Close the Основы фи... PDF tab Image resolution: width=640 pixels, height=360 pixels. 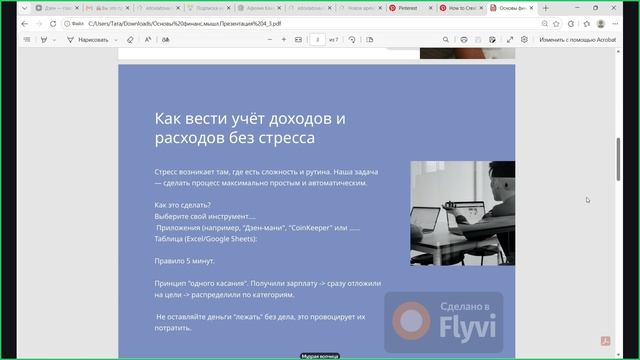coord(531,8)
